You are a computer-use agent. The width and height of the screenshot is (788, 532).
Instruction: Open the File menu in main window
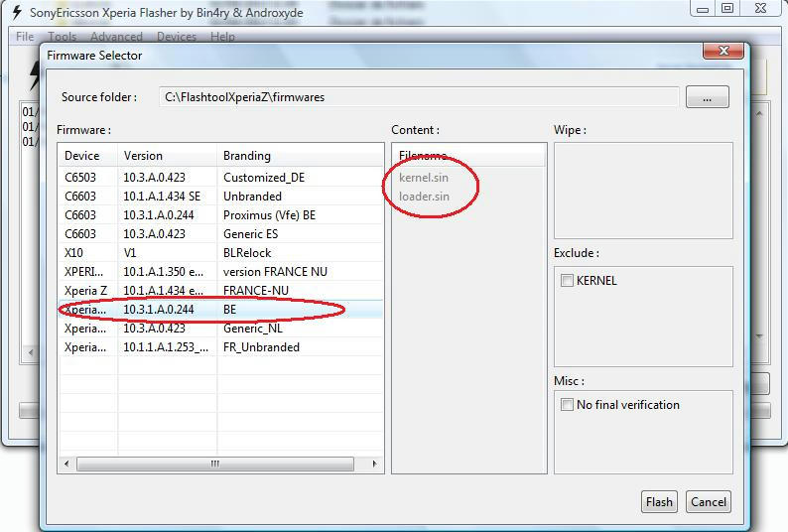[25, 37]
